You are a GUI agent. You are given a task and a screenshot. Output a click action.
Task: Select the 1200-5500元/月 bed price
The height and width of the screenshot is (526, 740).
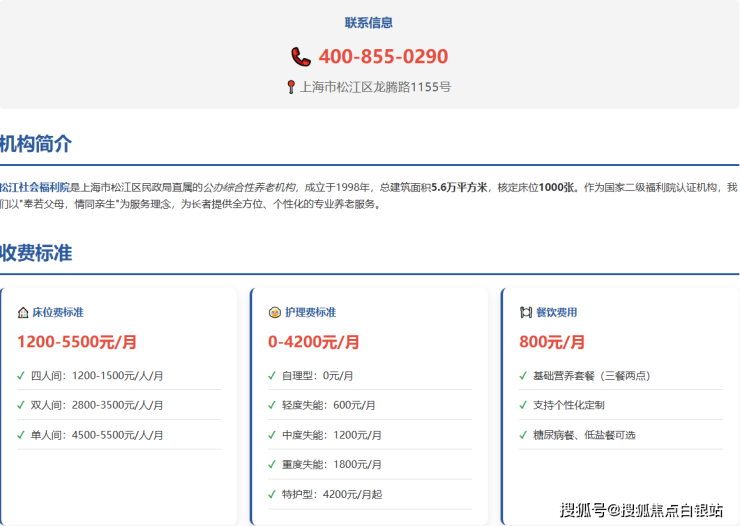coord(77,342)
